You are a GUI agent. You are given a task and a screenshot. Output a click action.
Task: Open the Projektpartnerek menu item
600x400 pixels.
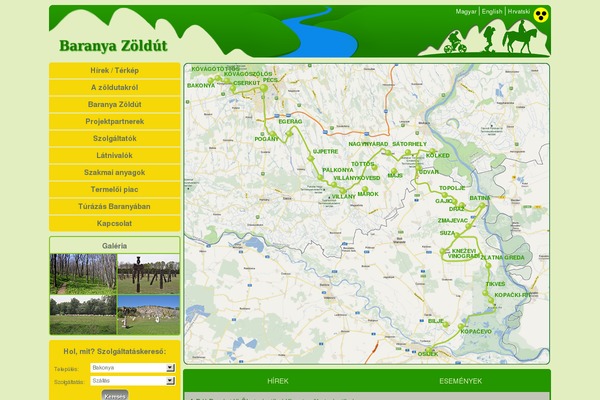(x=114, y=121)
